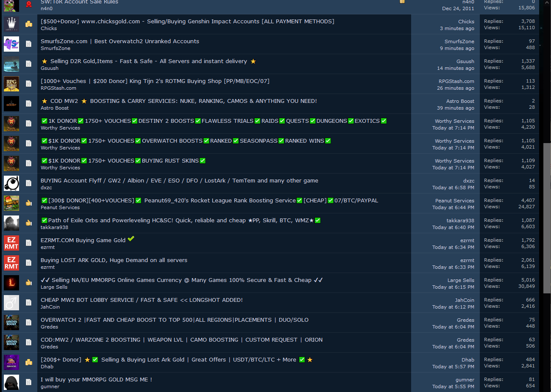Open Path of Exile Orbs and Powerleveling thread
This screenshot has width=551, height=392.
tap(181, 220)
